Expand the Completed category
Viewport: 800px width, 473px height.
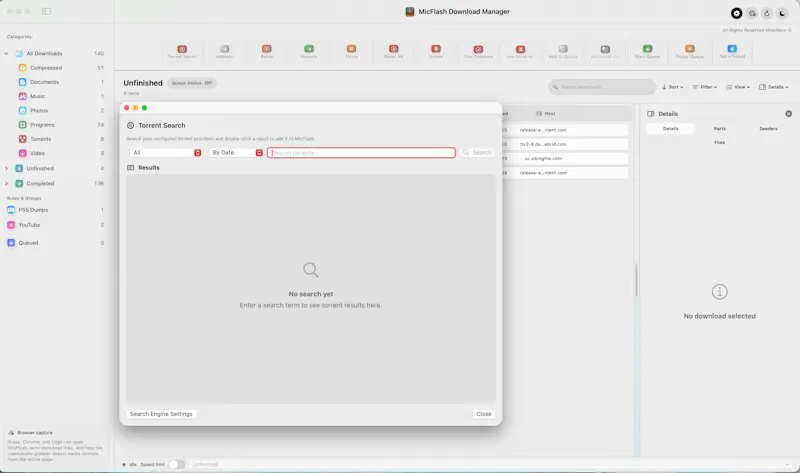point(6,184)
